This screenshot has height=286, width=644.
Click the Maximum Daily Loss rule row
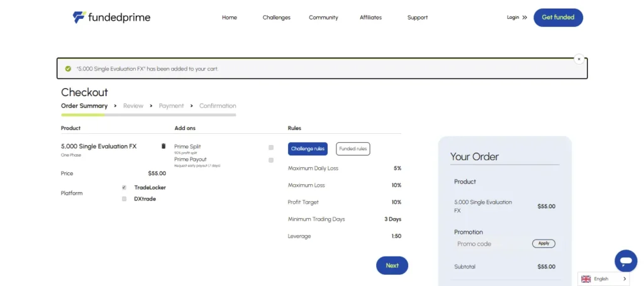tap(345, 168)
